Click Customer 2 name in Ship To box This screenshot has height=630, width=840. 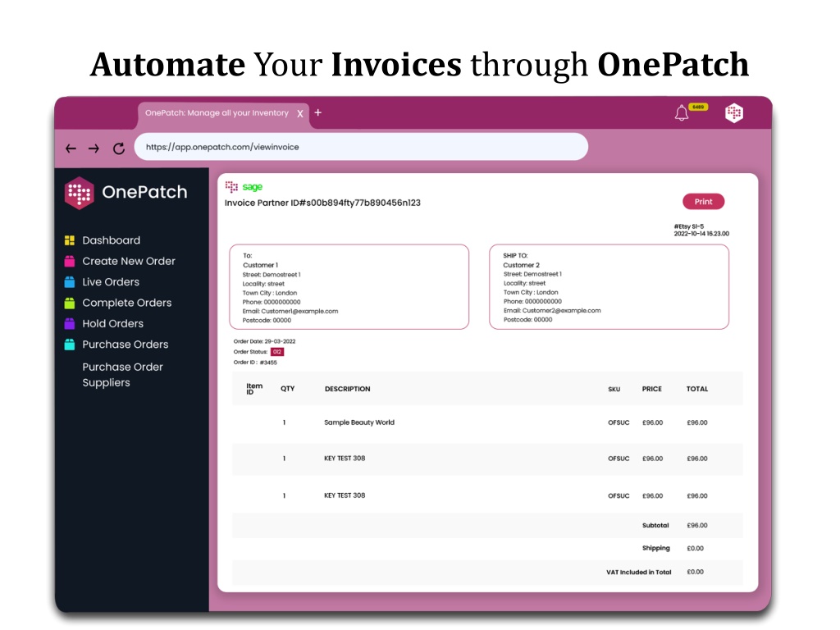[521, 265]
